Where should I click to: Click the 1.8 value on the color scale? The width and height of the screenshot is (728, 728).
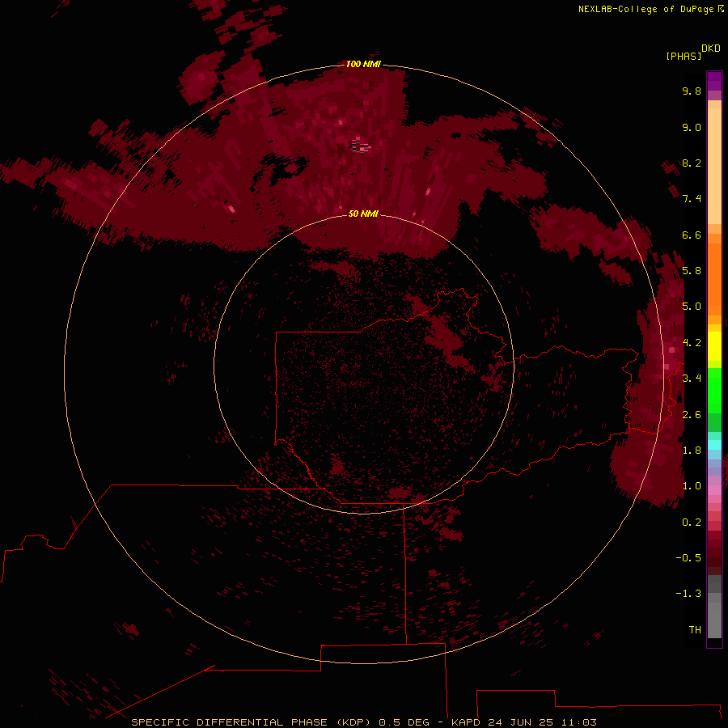click(692, 451)
